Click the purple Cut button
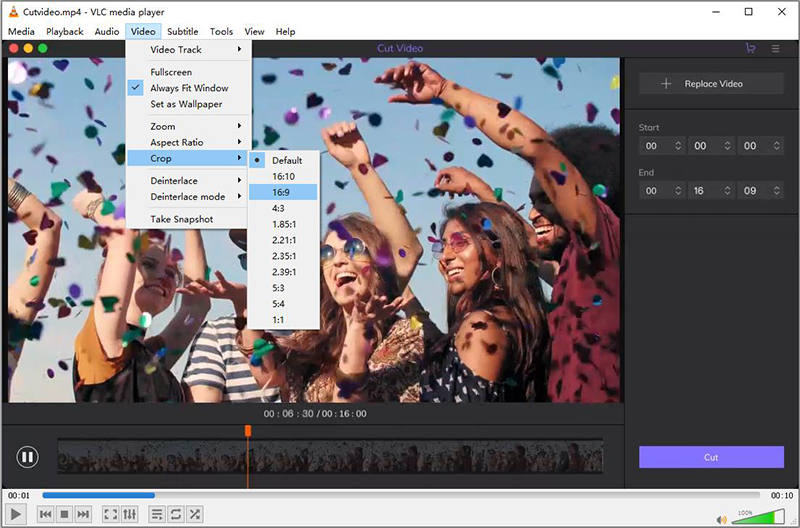Viewport: 800px width, 528px height. tap(711, 457)
